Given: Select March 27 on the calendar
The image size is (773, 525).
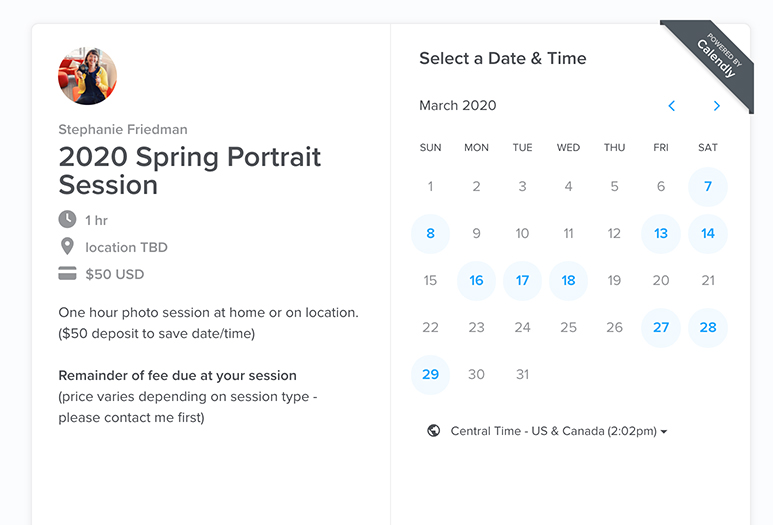Looking at the screenshot, I should tap(661, 328).
